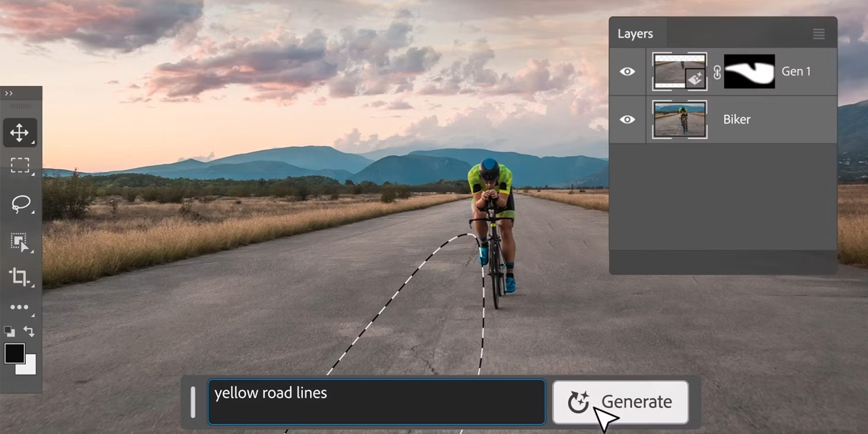The width and height of the screenshot is (868, 434).
Task: Open the more tools ellipsis
Action: (x=19, y=308)
